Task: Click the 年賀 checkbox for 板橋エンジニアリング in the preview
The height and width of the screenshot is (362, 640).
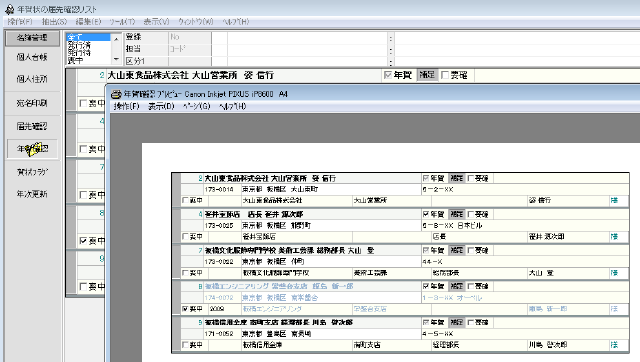Action: [x=426, y=286]
